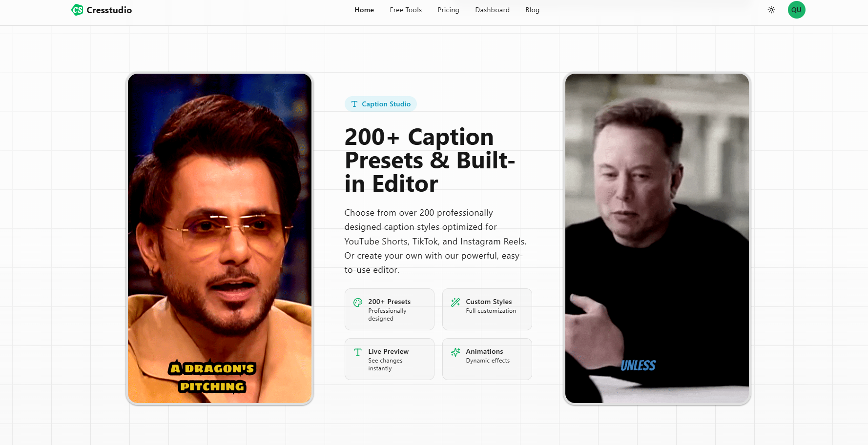Toggle light/dark theme with the sun icon

(x=771, y=10)
